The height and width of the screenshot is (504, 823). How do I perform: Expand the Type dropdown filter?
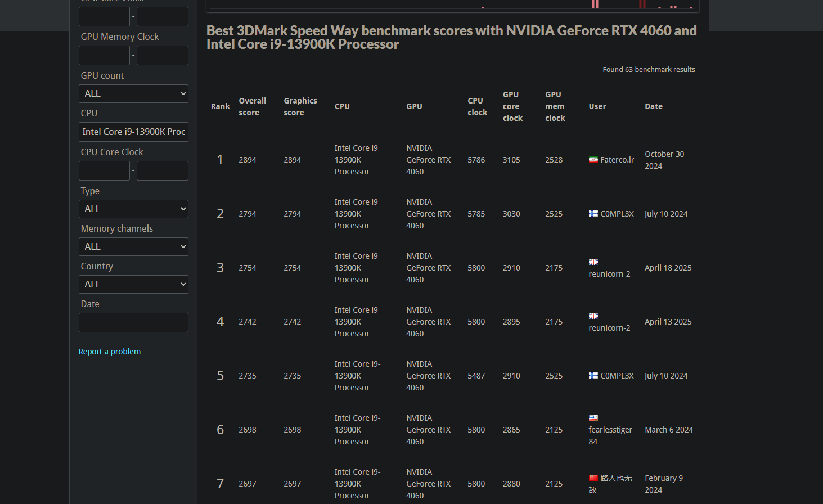click(x=133, y=209)
